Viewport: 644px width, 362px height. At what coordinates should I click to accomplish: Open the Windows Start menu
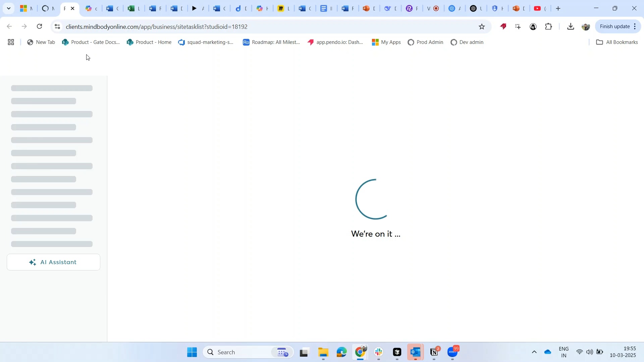192,352
